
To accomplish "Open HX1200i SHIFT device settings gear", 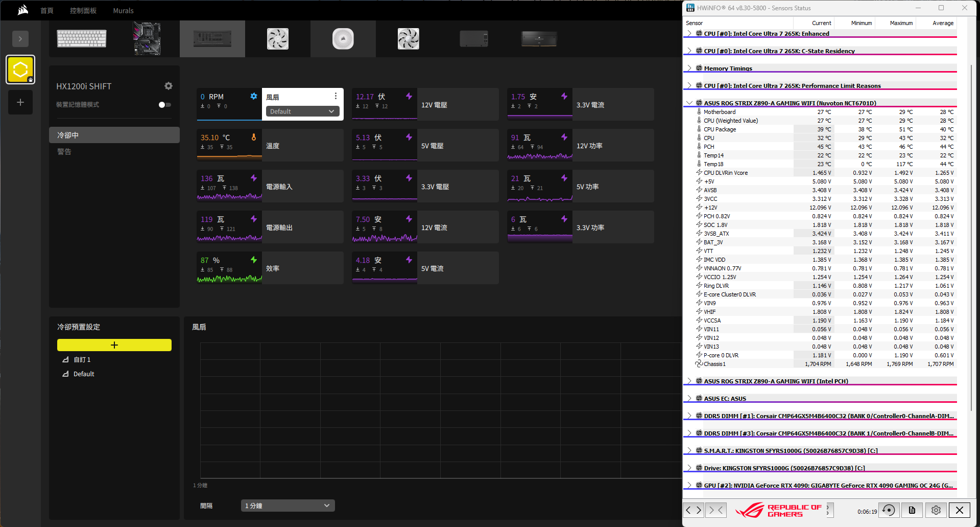I will pyautogui.click(x=169, y=86).
